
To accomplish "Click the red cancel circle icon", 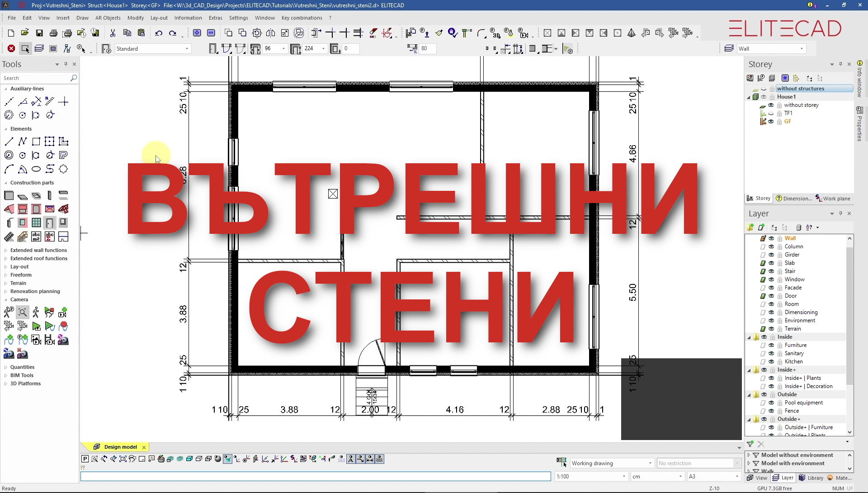I will pos(11,48).
